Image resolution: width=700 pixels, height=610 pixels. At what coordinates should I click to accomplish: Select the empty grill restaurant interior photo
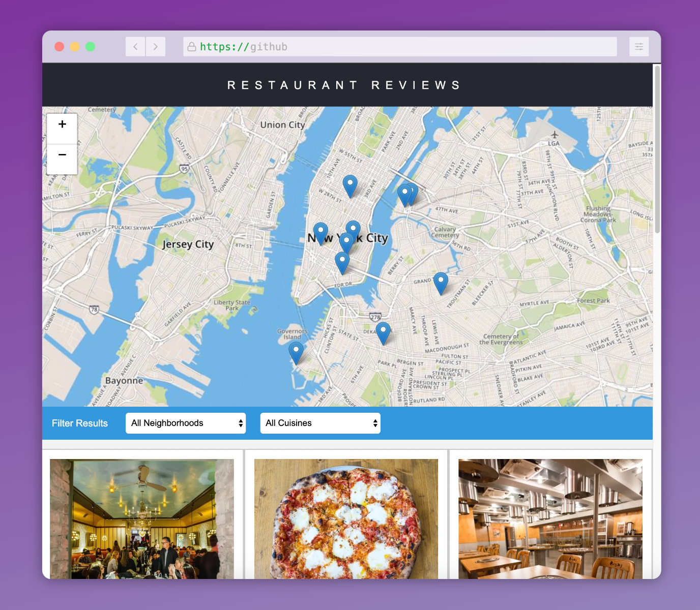coord(550,518)
